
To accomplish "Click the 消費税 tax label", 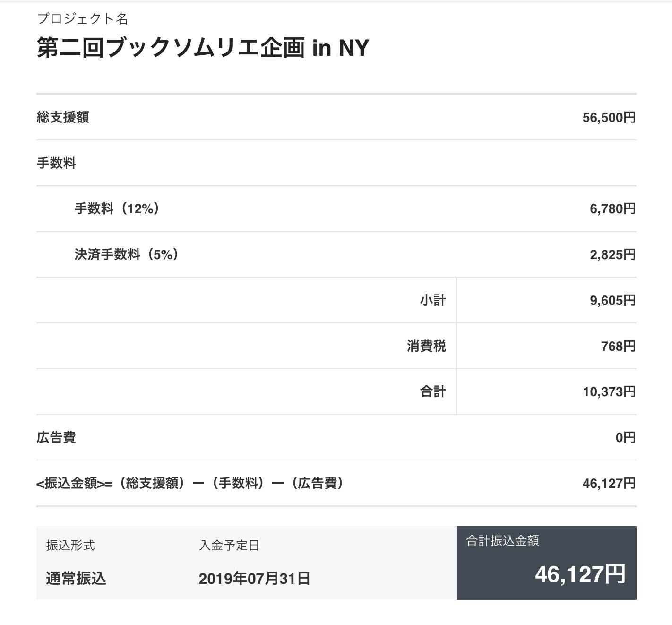I will 426,346.
